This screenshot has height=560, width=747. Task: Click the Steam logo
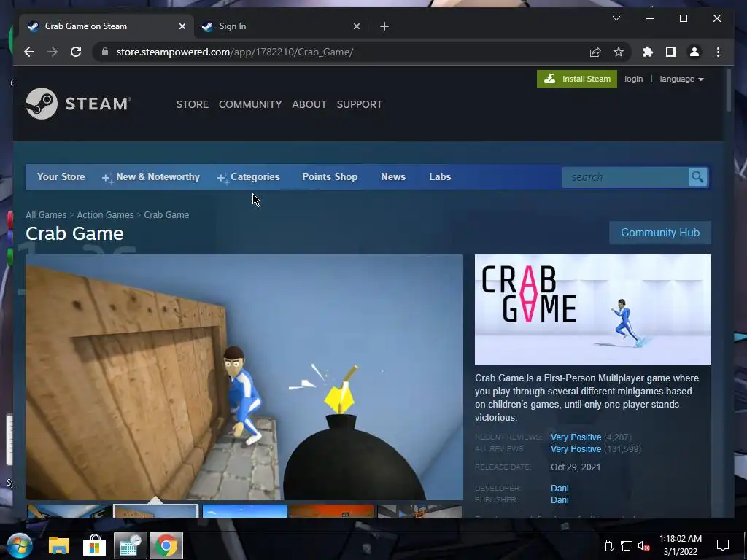pos(78,104)
